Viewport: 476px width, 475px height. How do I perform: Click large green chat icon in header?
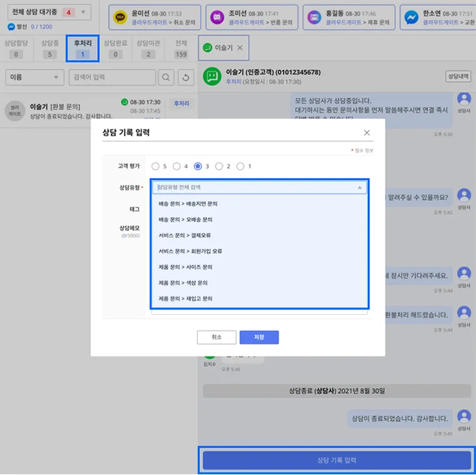212,76
